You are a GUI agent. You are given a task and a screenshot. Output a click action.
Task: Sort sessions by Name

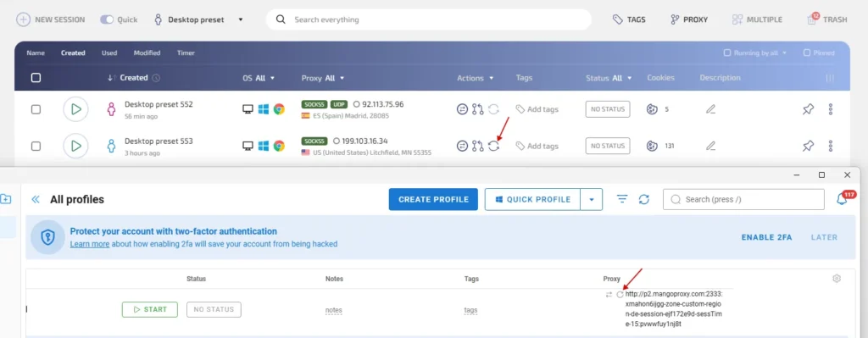[36, 53]
